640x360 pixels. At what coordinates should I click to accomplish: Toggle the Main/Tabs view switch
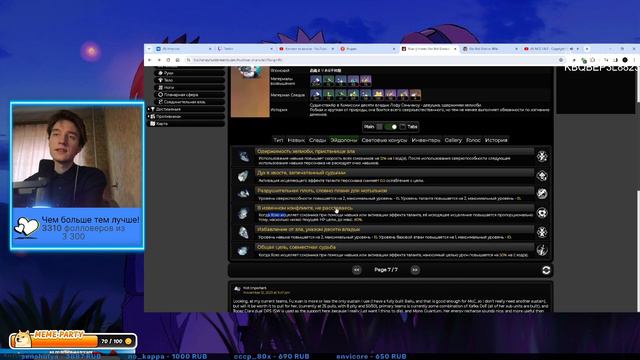391,127
